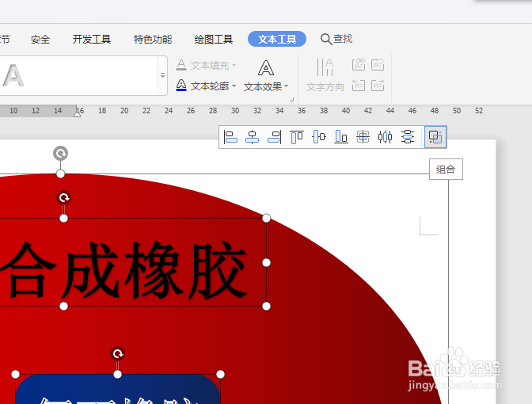Click the top-right handle of 合成橡胶 box
532x404 pixels.
[x=266, y=218]
